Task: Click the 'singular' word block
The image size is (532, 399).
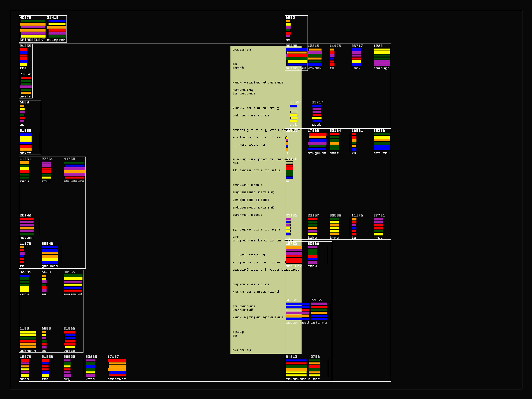Action: [317, 142]
